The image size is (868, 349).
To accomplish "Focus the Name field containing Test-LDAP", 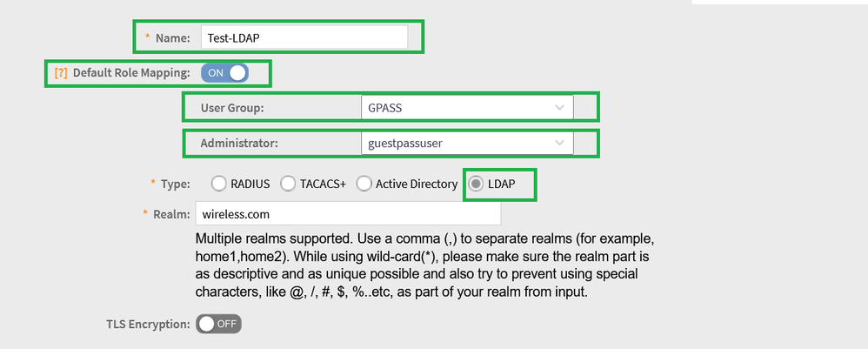I will (303, 37).
